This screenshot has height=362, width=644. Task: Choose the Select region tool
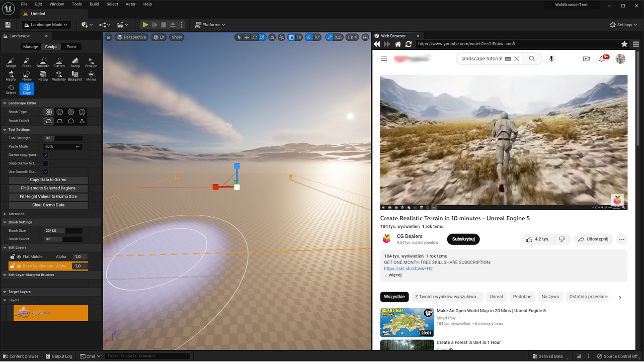pos(11,89)
